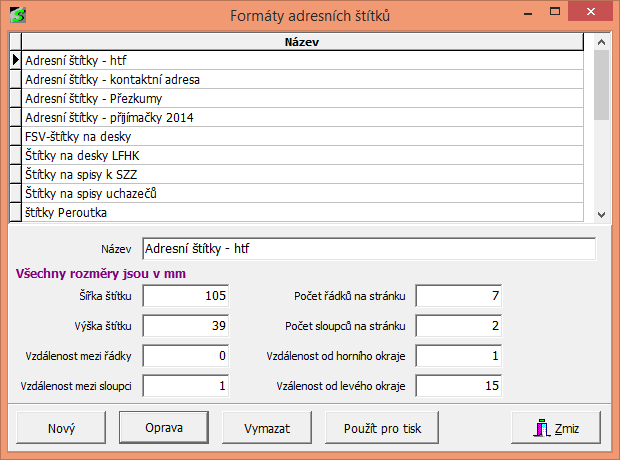Click the Název column header
Screen dimensions: 620x460
tap(301, 43)
